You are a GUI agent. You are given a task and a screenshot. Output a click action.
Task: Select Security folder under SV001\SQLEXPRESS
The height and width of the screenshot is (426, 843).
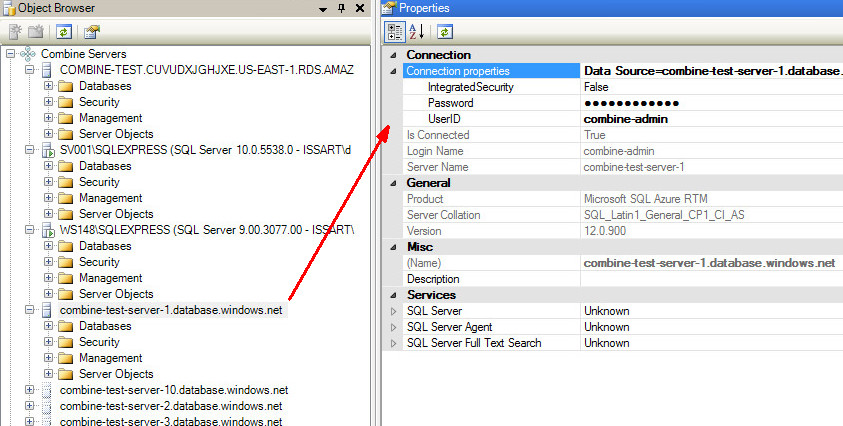(x=99, y=182)
